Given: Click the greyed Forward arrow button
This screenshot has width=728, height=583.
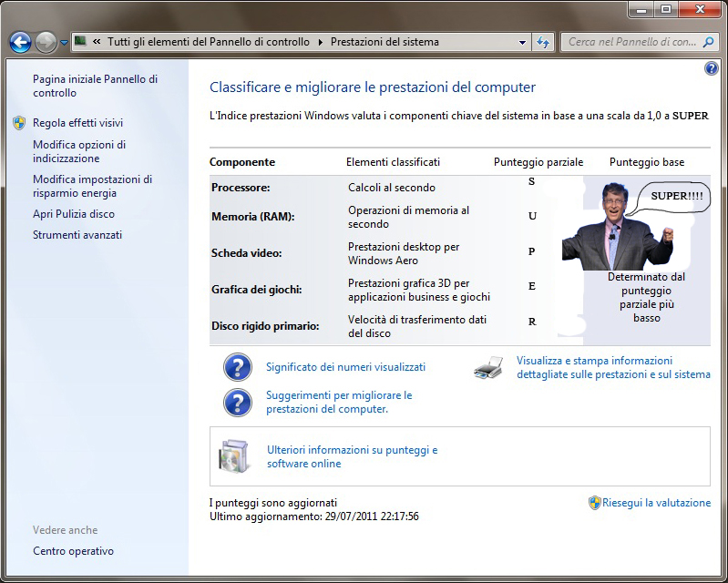Looking at the screenshot, I should (x=46, y=42).
